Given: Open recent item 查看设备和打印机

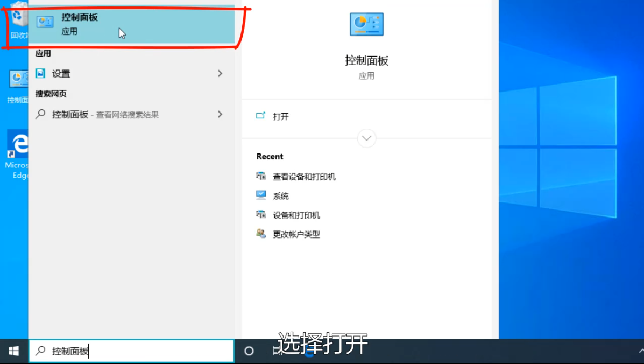Looking at the screenshot, I should pos(304,177).
